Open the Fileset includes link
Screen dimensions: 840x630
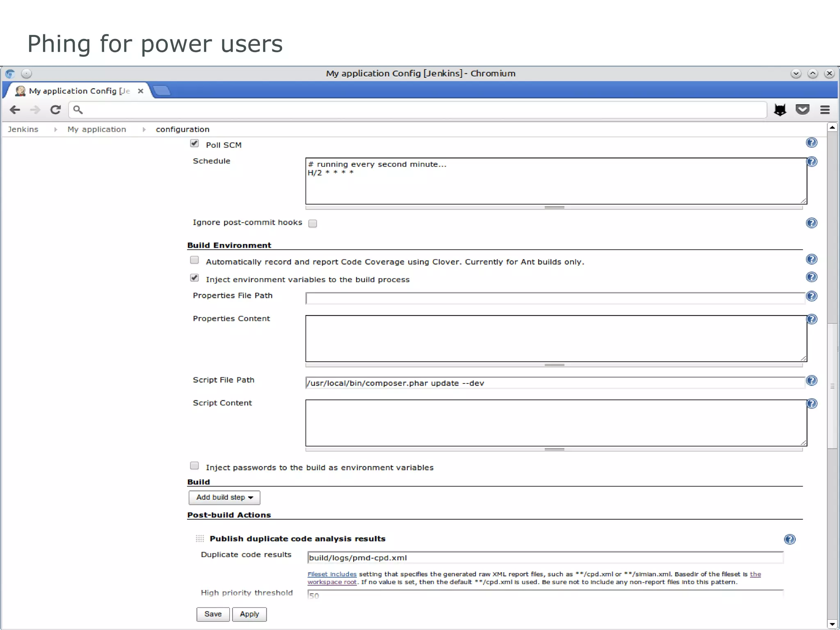pyautogui.click(x=332, y=574)
